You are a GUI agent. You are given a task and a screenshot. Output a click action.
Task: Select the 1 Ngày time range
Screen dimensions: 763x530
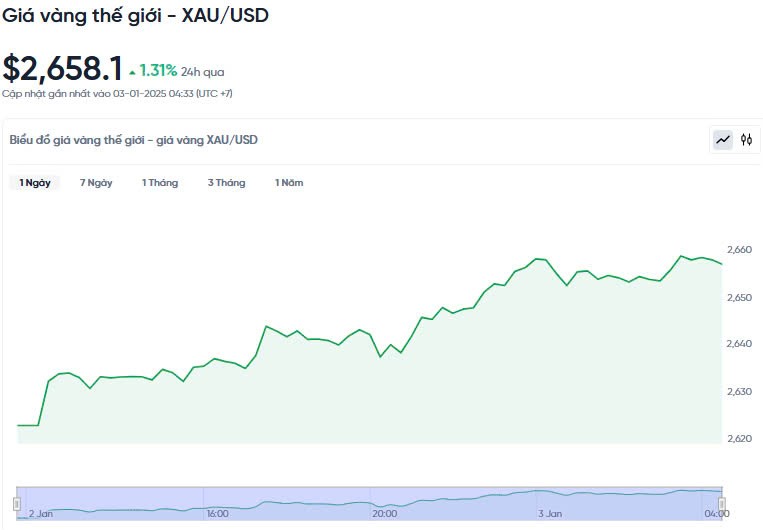point(35,183)
